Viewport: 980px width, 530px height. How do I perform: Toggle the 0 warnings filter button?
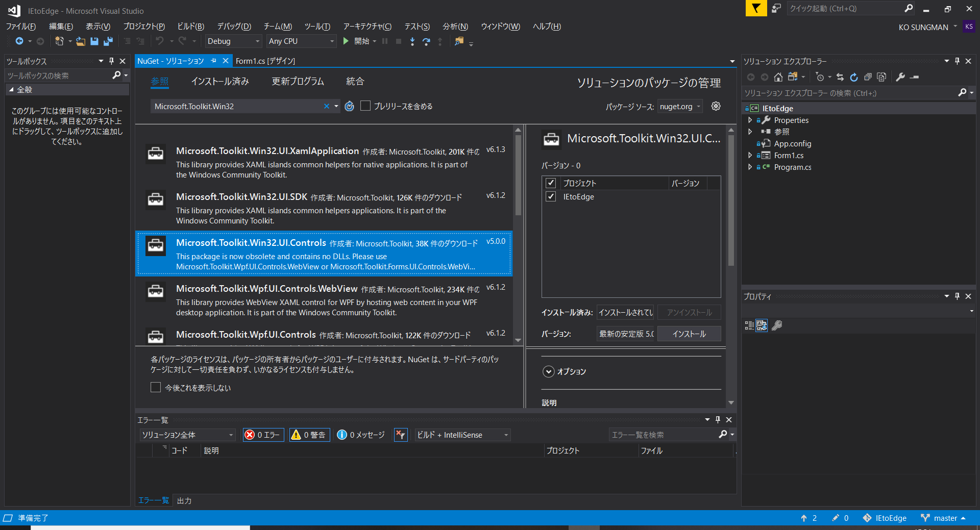pyautogui.click(x=309, y=435)
